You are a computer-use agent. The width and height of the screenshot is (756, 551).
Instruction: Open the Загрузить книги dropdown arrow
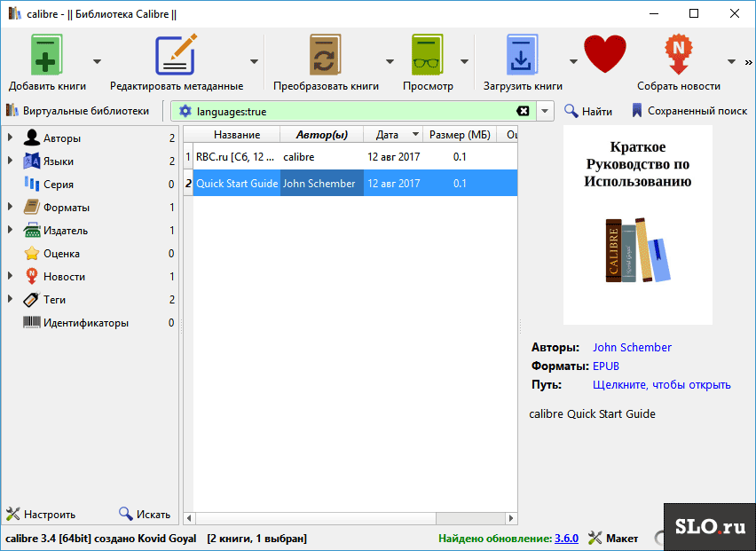[573, 61]
